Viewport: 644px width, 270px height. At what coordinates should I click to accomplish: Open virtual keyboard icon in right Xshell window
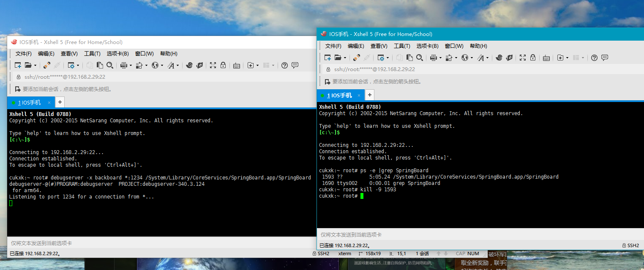point(546,58)
